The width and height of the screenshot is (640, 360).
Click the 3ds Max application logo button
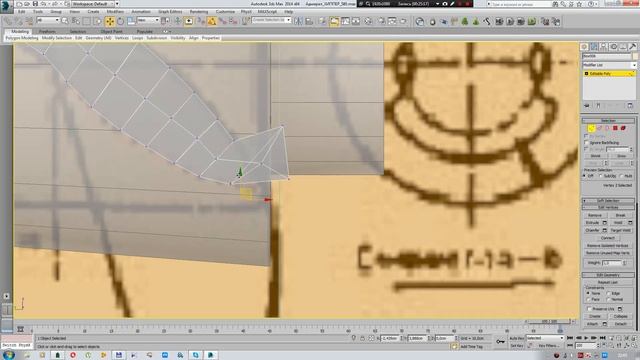[6, 7]
